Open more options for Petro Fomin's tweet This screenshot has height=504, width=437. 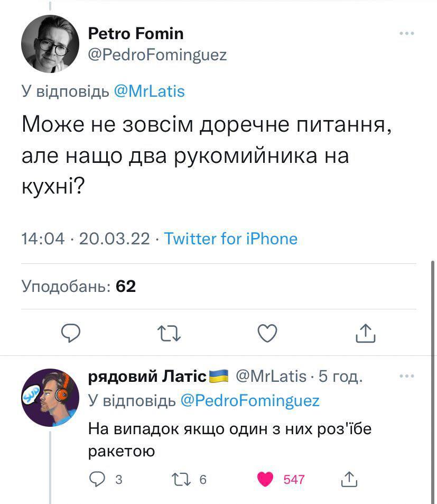[406, 33]
